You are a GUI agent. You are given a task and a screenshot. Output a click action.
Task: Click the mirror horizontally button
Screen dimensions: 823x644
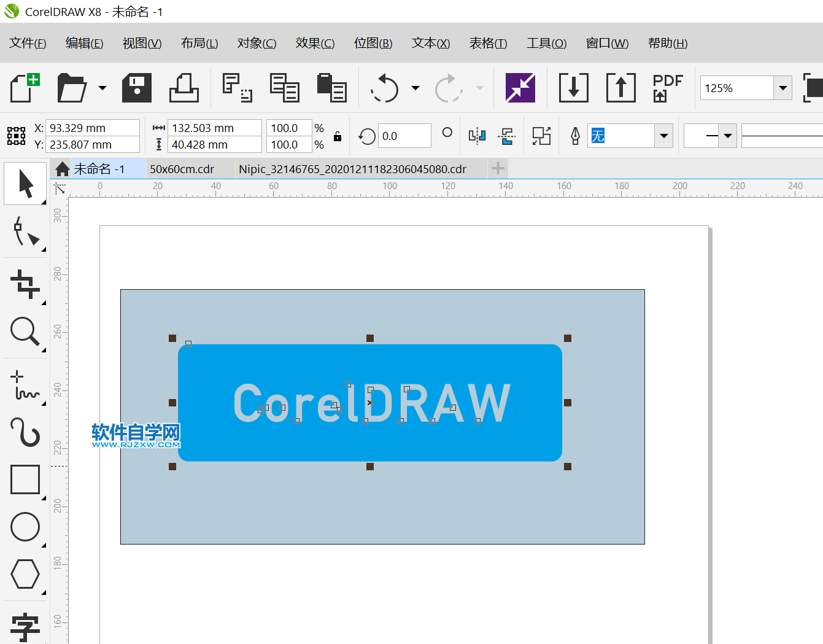coord(477,136)
